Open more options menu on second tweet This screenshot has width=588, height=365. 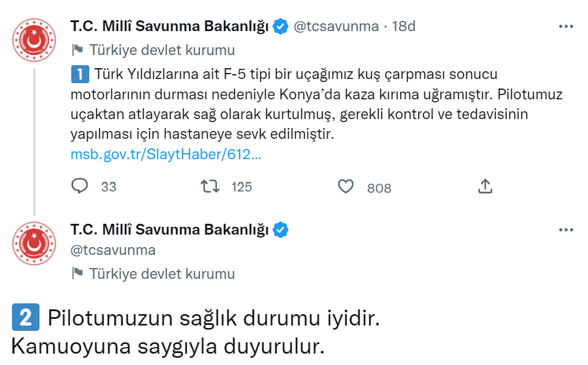(566, 230)
